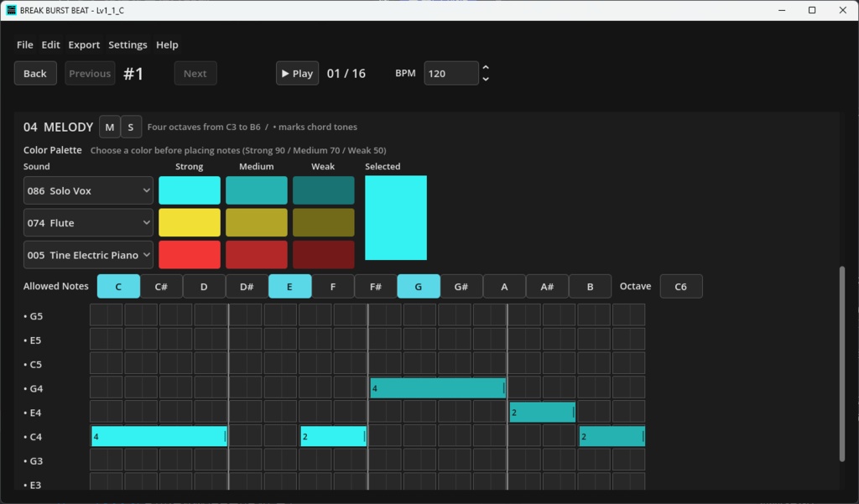Mute the Melody track with M
Viewport: 859px width, 504px height.
click(x=110, y=127)
